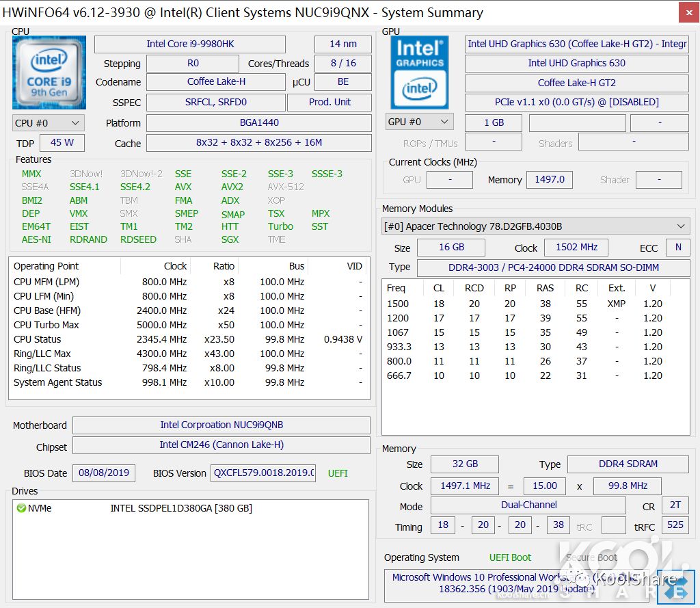Viewport: 700px width, 608px height.
Task: Click the ECC N value
Action: pos(678,248)
